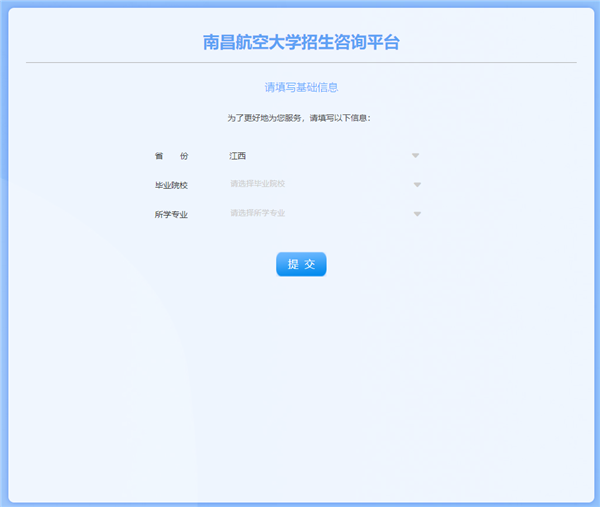600x507 pixels.
Task: Click the arrow beside 江西 province field
Action: [416, 155]
